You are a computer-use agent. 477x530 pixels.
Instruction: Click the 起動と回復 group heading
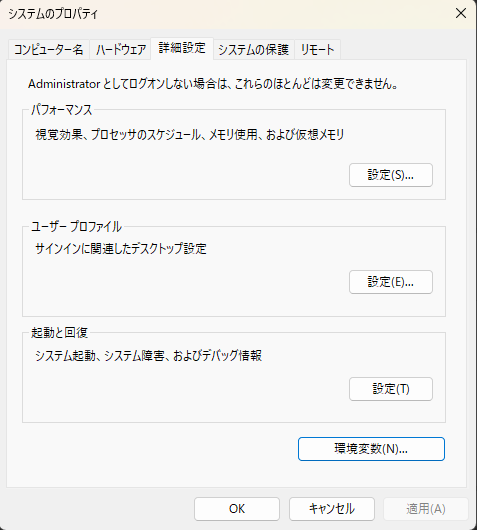pyautogui.click(x=59, y=333)
